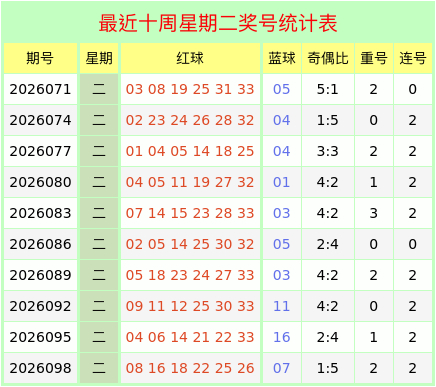Select red balls 05 18 23 24 27 33
436x387 pixels.
[x=190, y=275]
